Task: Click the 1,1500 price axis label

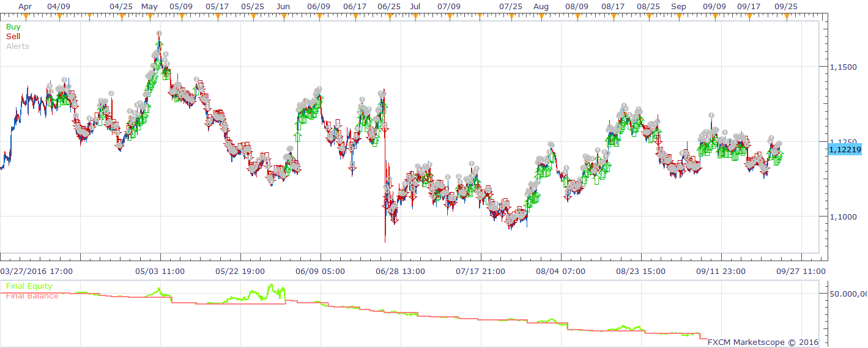Action: [x=844, y=67]
